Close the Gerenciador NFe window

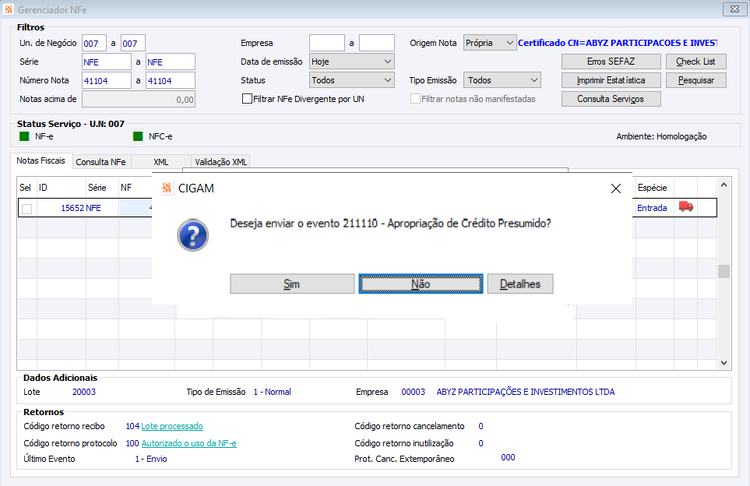(734, 9)
